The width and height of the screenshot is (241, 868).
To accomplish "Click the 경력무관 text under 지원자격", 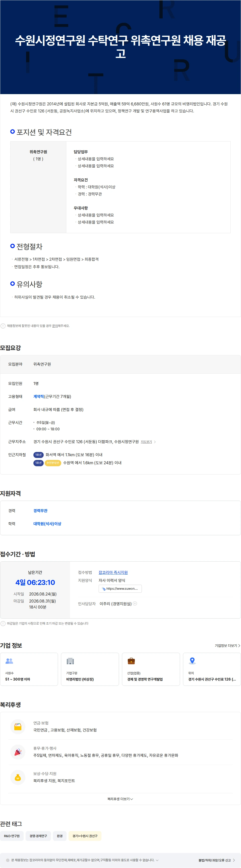I will click(40, 511).
